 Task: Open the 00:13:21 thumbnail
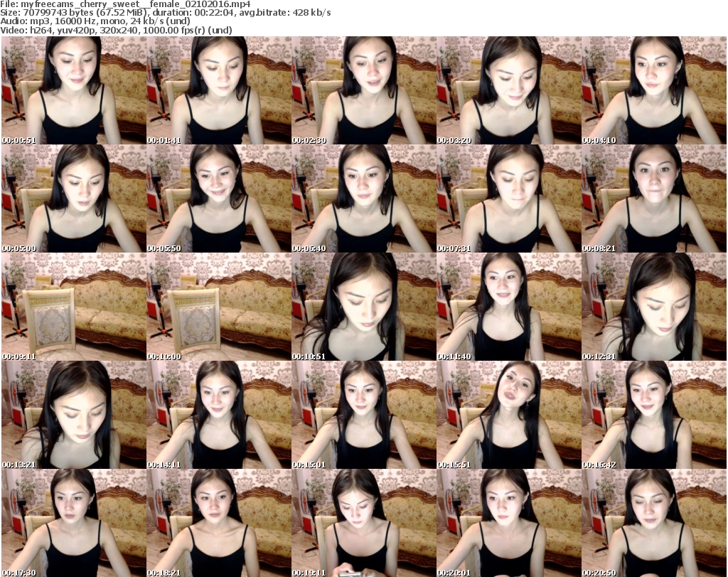coord(73,415)
